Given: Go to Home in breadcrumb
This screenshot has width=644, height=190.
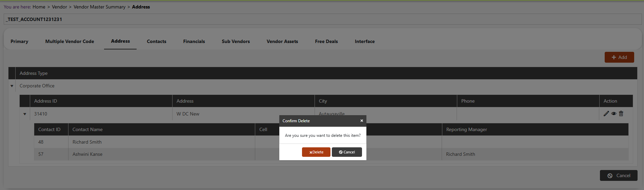Looking at the screenshot, I should pos(39,7).
